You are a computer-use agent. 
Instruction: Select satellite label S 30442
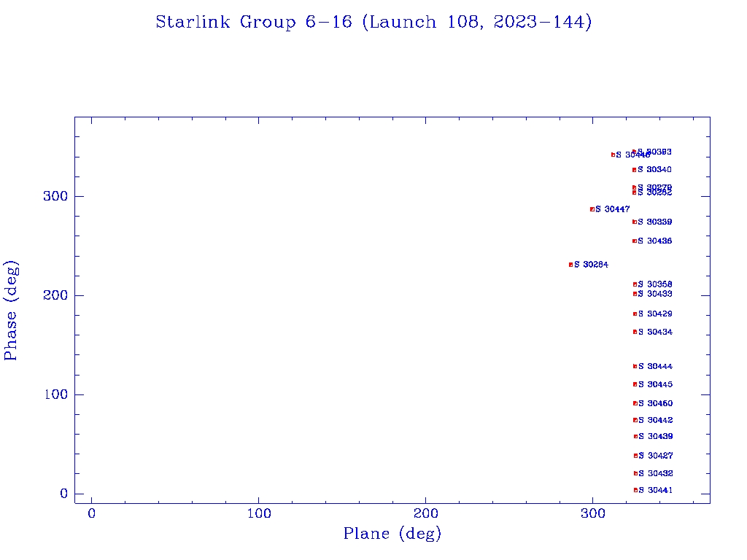(656, 420)
